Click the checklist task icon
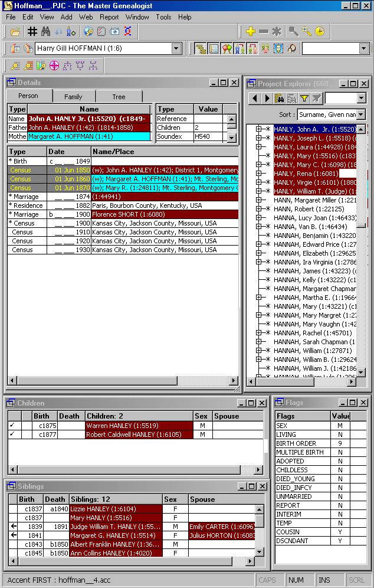 101,31
